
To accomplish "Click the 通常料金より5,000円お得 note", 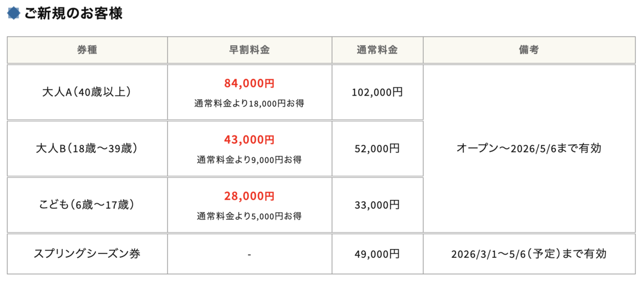I will [x=250, y=216].
